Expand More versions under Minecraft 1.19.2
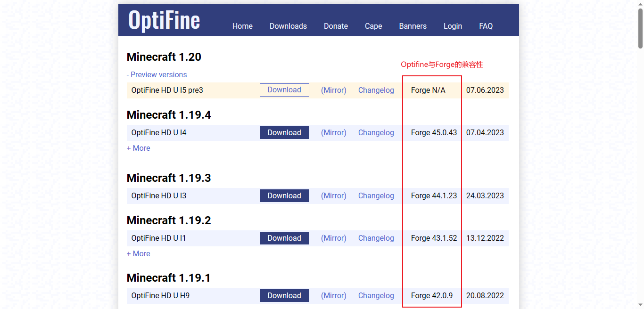The image size is (644, 309). (x=138, y=253)
